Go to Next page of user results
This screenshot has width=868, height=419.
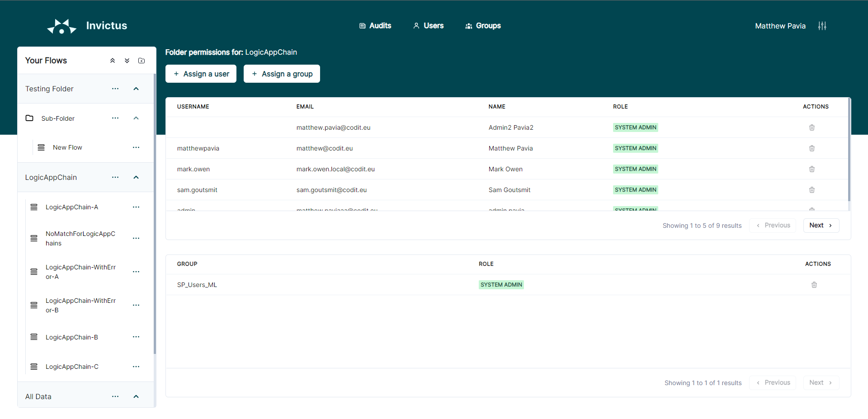tap(821, 226)
